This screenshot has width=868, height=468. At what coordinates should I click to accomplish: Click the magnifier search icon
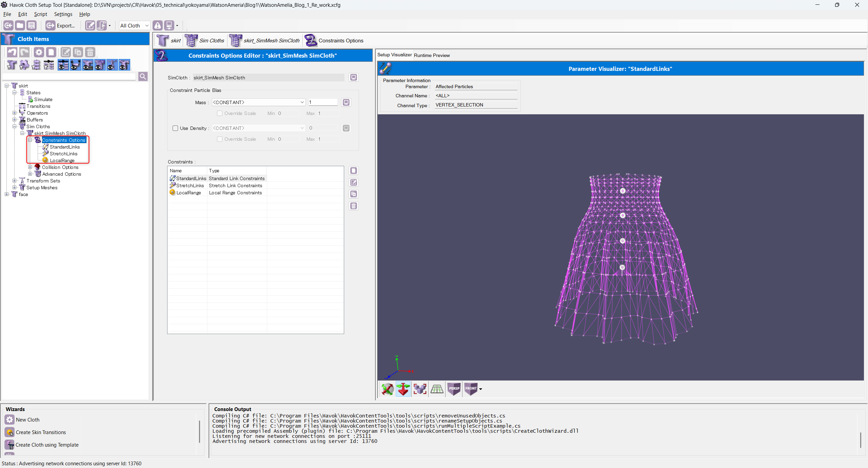click(x=143, y=77)
